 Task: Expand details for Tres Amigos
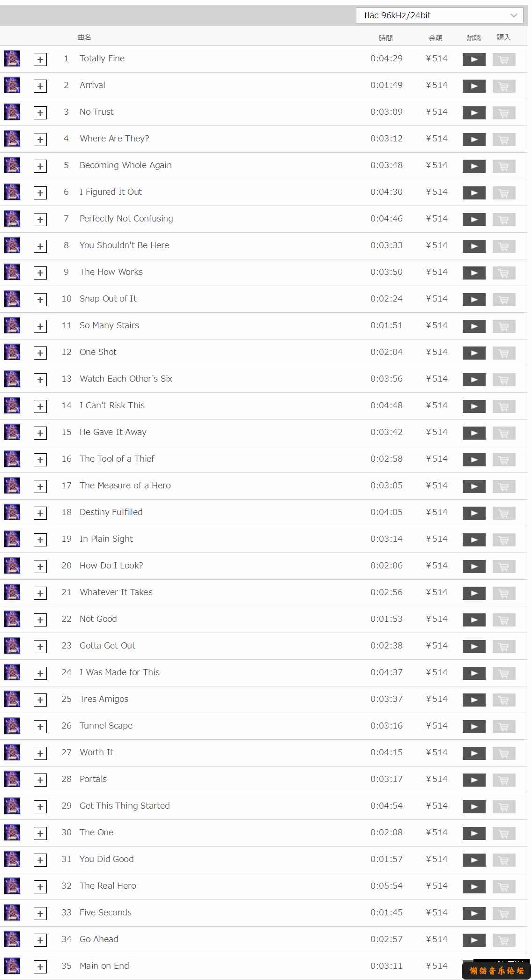(40, 700)
